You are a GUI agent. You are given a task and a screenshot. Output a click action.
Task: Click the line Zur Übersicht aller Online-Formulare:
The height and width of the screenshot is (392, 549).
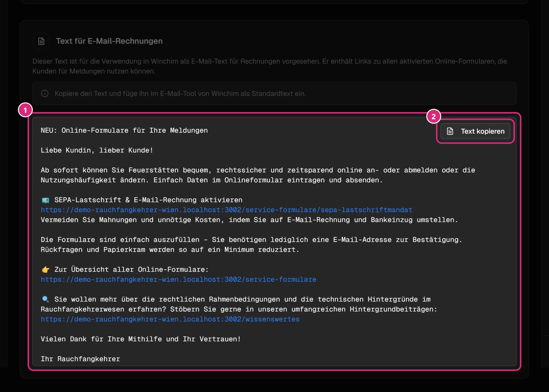pyautogui.click(x=132, y=270)
